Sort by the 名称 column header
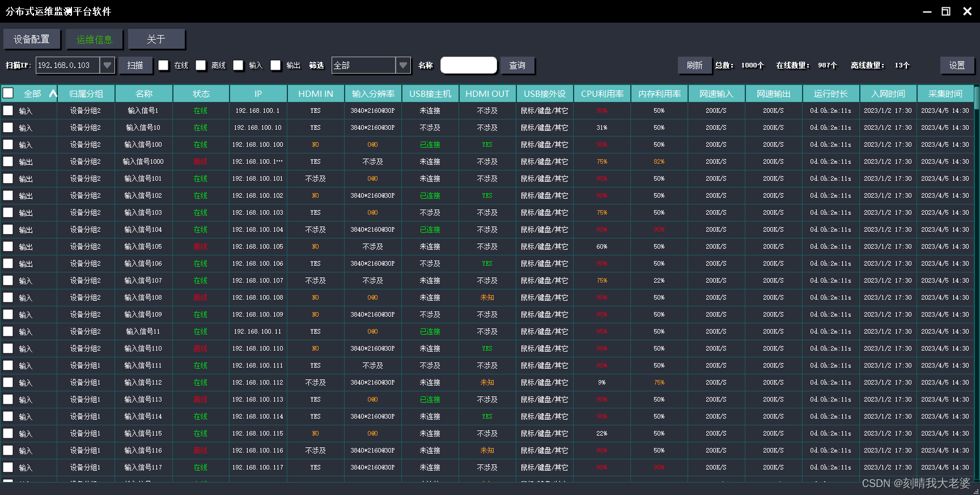 [x=144, y=93]
